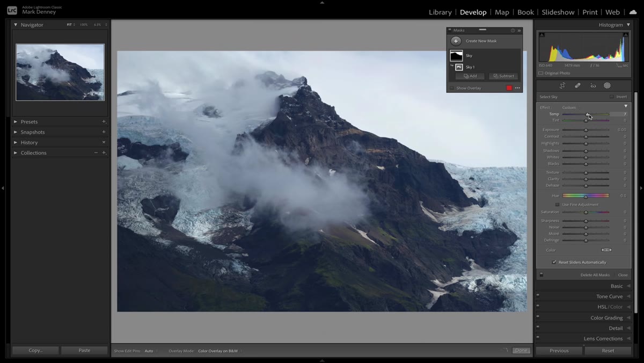
Task: Collapse the Histogram panel triangle
Action: 628,25
